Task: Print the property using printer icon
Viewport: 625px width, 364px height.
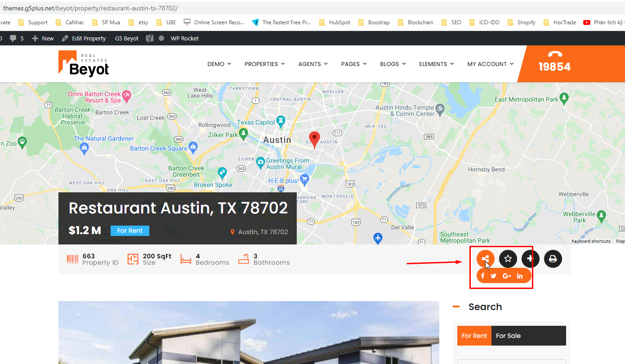Action: click(553, 258)
